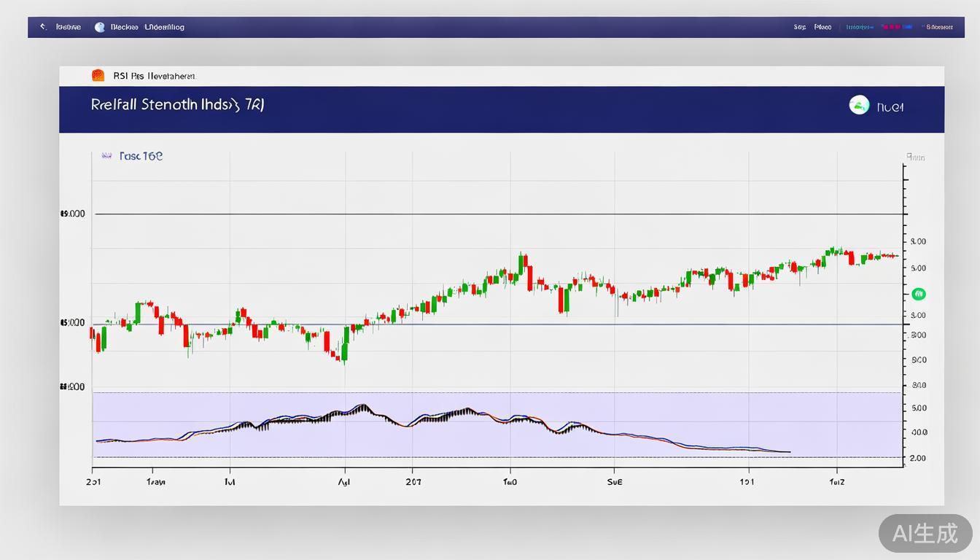Screen dimensions: 980x560
Task: Click the back arrow in top bar
Action: [43, 27]
